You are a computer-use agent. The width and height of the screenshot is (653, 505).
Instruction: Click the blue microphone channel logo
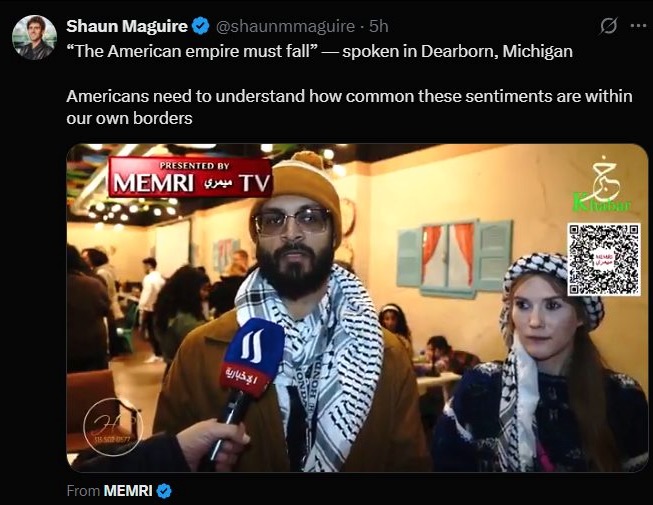click(252, 357)
